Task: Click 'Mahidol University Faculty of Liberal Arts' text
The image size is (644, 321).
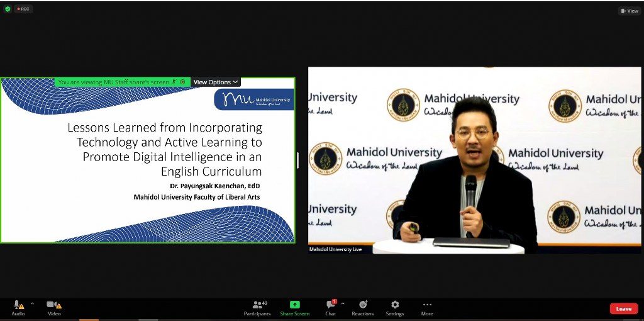Action: 197,197
